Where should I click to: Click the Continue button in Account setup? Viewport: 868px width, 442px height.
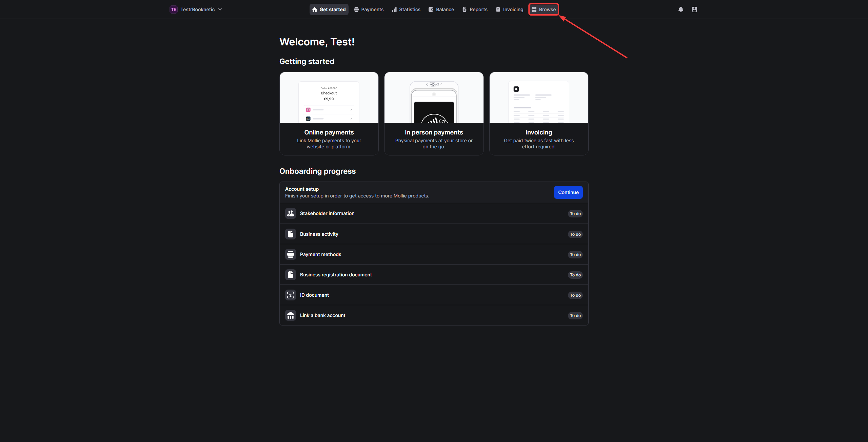568,192
